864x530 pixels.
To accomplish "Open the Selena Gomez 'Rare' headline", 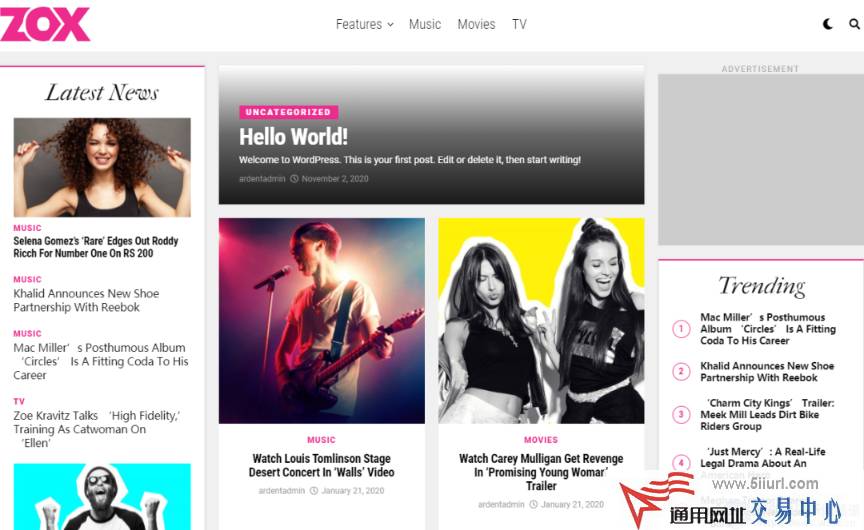I will pos(96,247).
